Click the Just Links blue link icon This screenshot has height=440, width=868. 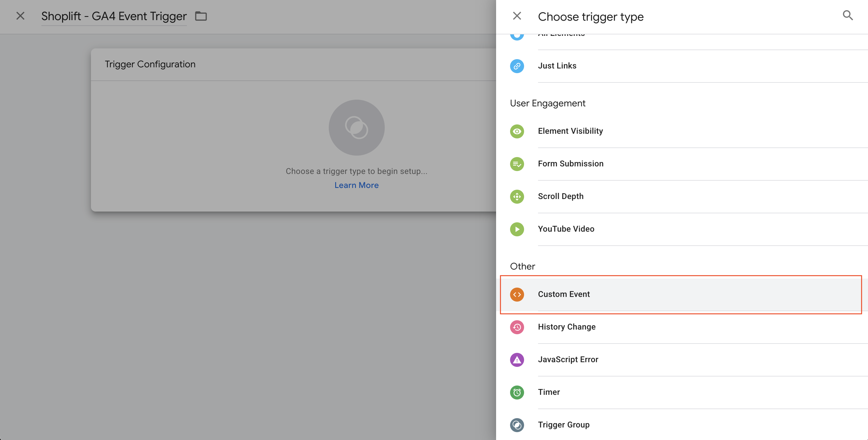tap(516, 66)
